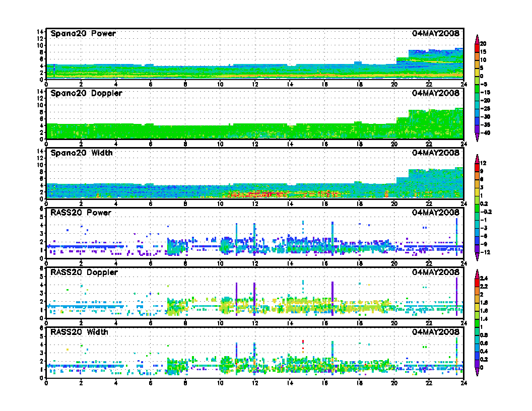
Task: Pick the purple segment of the top colorbar
Action: coord(477,129)
